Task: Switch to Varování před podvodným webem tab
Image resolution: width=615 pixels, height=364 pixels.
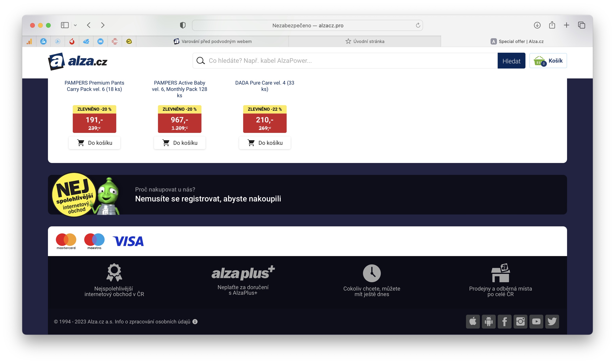Action: 212,41
